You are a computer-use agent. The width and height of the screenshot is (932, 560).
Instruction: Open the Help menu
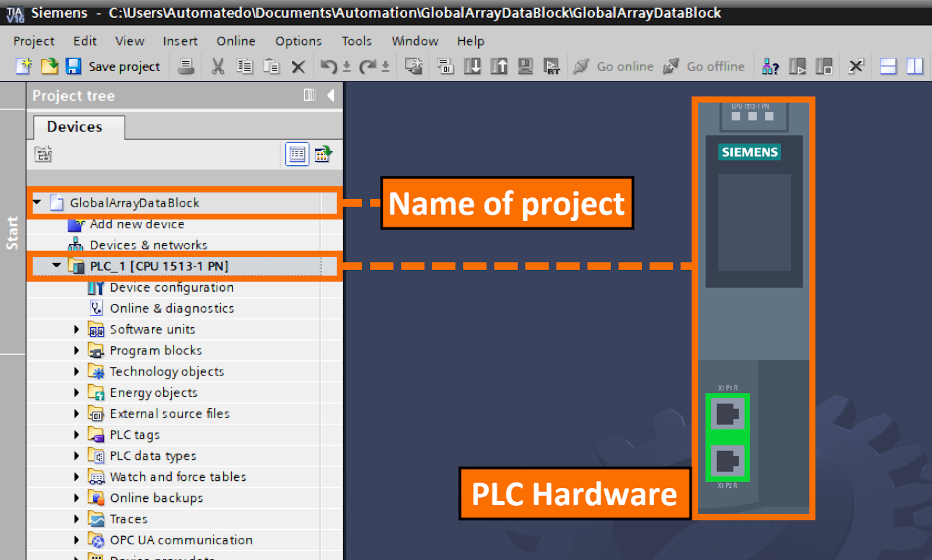471,41
